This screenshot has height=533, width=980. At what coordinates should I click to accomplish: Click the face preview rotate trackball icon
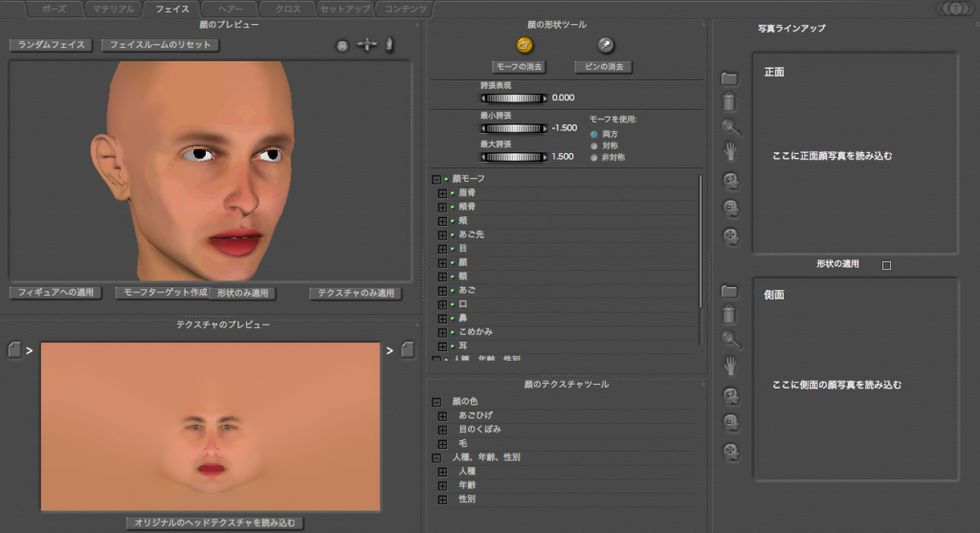click(342, 46)
